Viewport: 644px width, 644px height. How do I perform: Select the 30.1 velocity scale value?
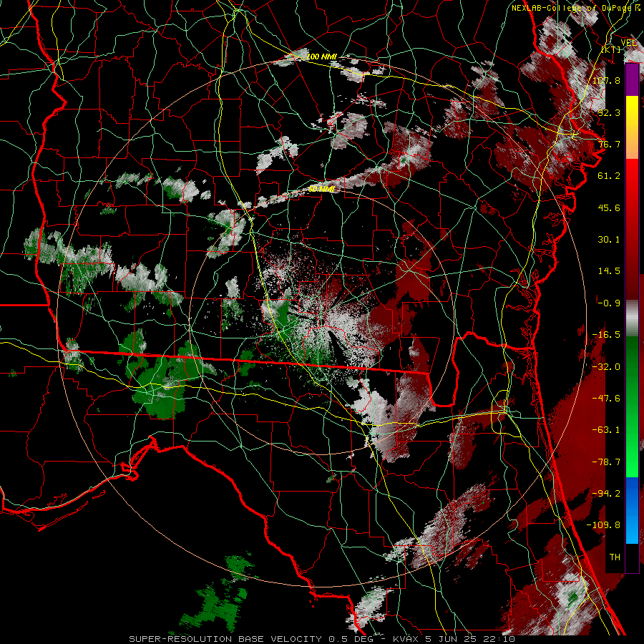click(609, 240)
